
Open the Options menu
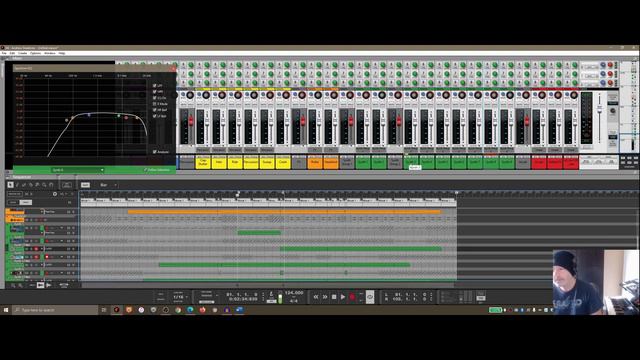[36, 53]
